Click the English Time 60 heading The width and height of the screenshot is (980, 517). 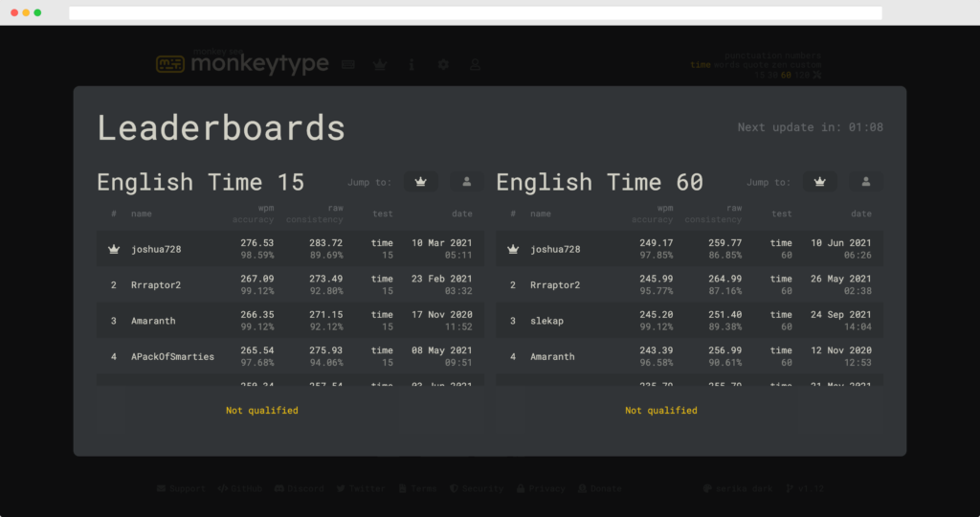(x=600, y=182)
